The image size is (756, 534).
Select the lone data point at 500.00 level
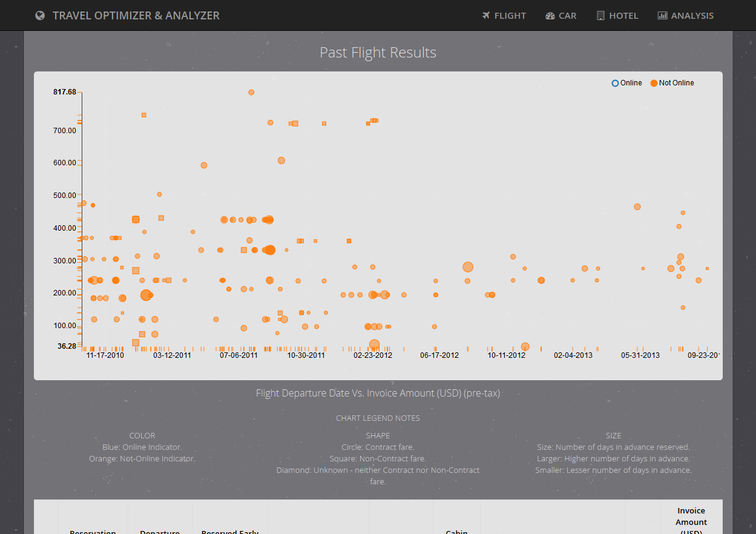tap(159, 194)
